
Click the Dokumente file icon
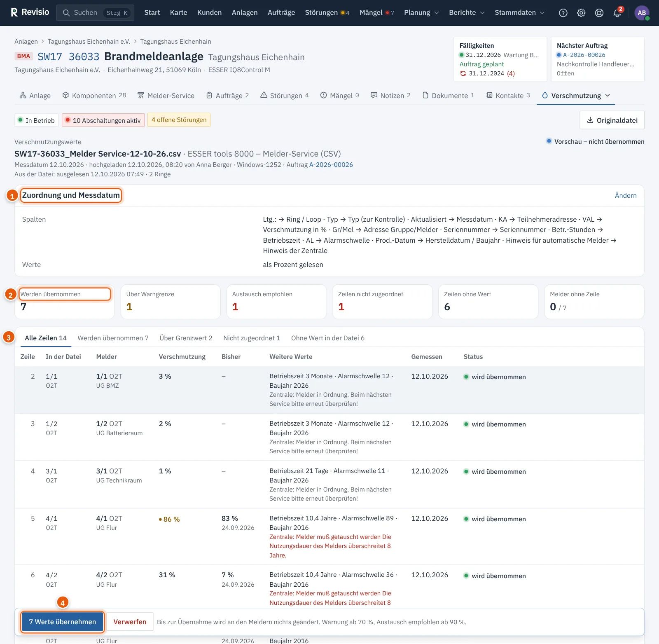(425, 95)
